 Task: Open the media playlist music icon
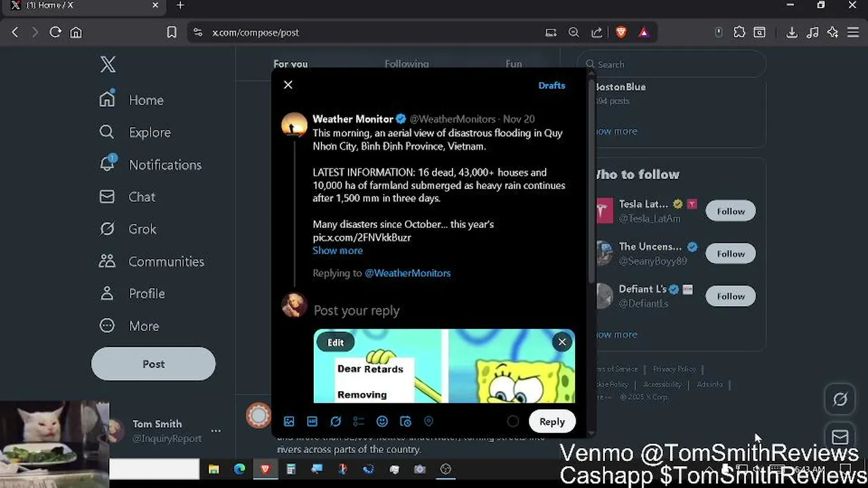pos(812,32)
